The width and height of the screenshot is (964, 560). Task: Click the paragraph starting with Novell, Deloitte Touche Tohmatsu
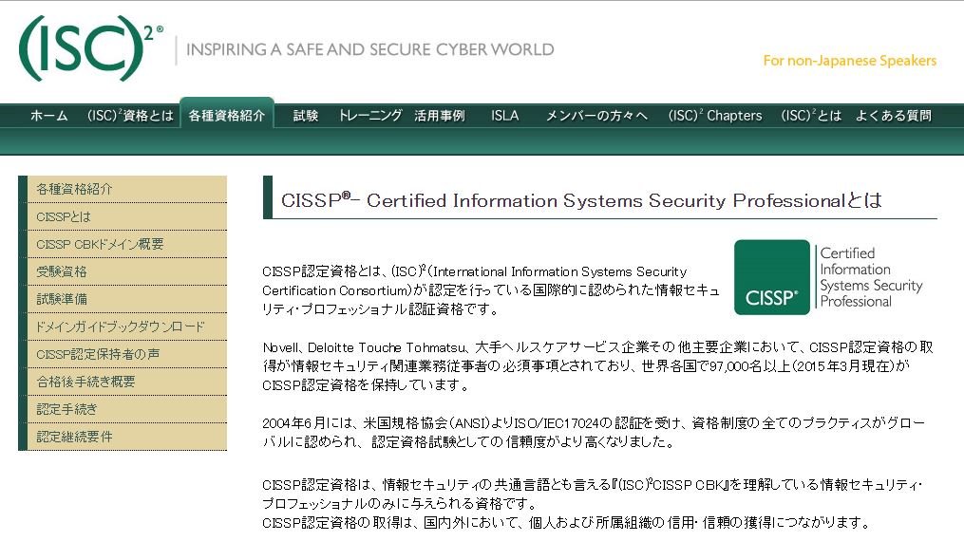pyautogui.click(x=597, y=366)
